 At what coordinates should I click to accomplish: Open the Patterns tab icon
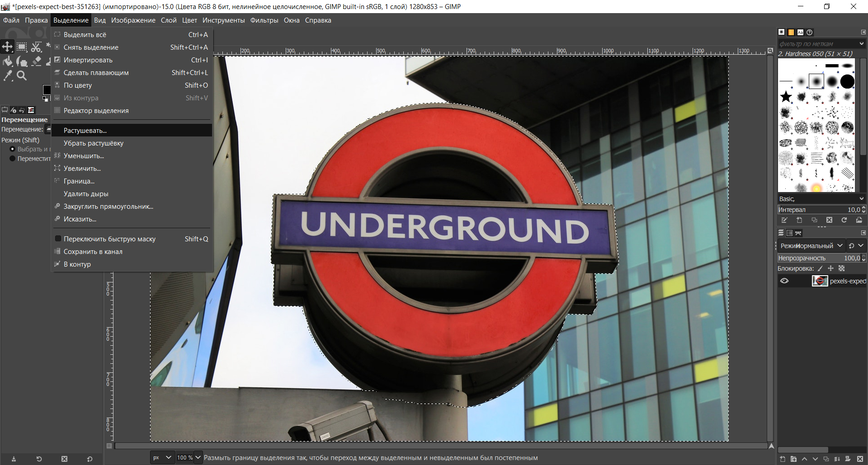(x=791, y=32)
